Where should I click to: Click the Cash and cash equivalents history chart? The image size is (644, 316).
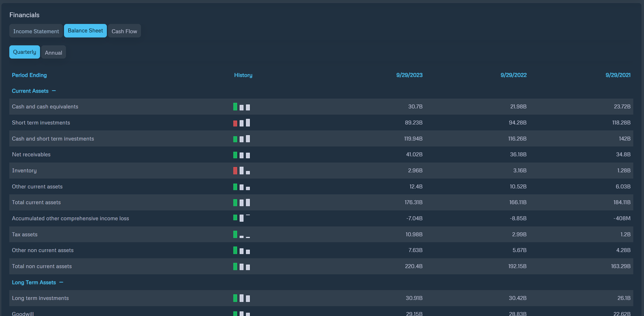tap(241, 106)
